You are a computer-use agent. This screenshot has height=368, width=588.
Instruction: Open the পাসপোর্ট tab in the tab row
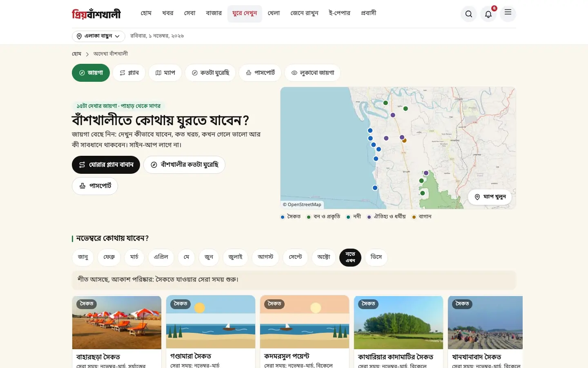[x=260, y=73]
